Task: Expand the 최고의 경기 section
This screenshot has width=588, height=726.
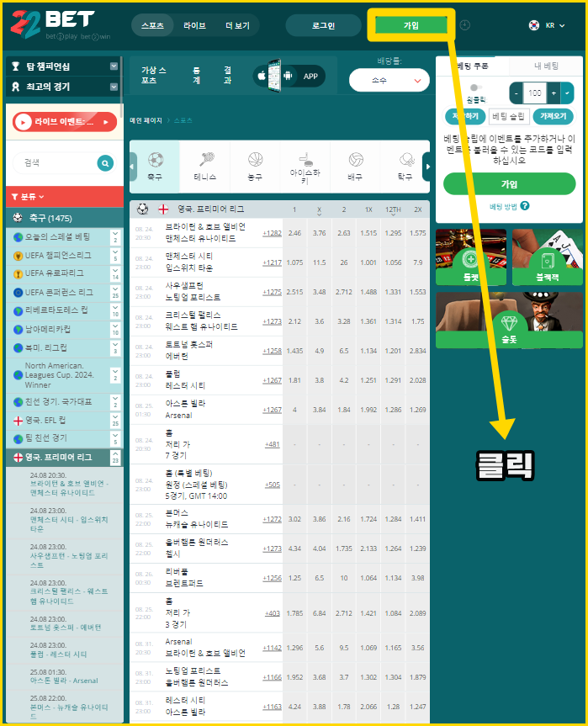Action: point(114,87)
